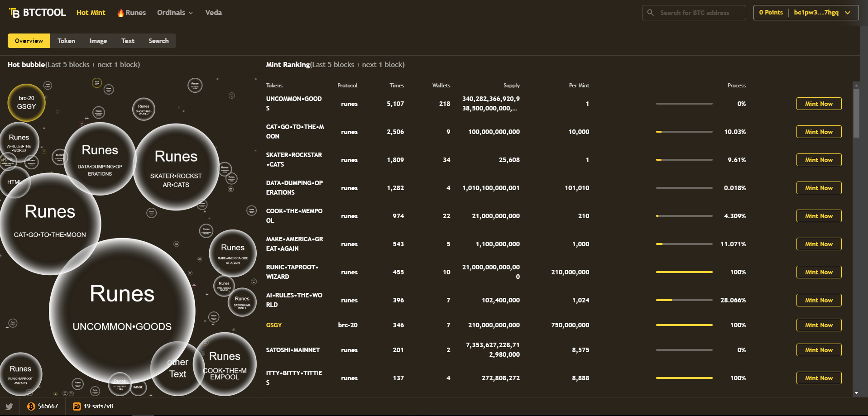The image size is (868, 416).
Task: Select the HTML bubble
Action: pyautogui.click(x=14, y=182)
